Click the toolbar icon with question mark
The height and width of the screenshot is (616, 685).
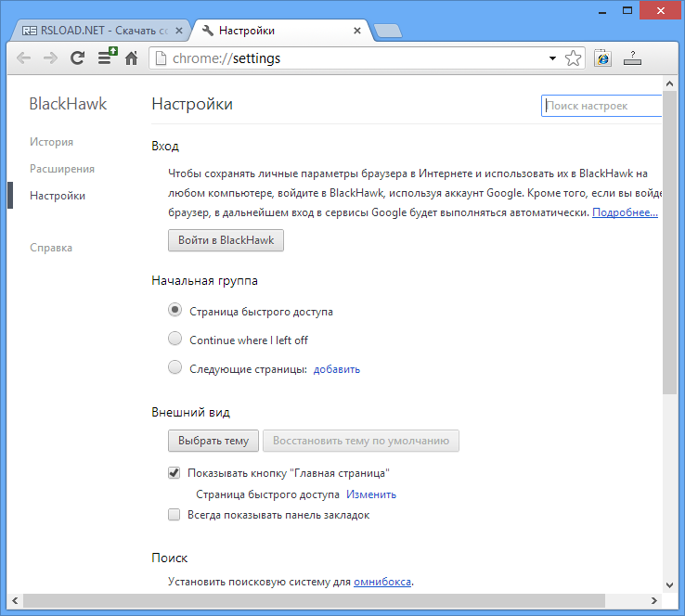click(x=632, y=58)
